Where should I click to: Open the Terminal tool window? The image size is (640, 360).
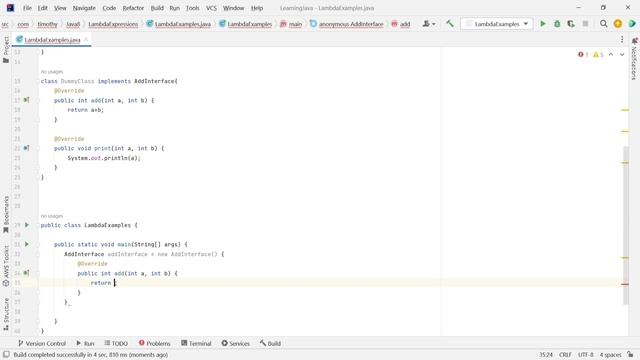coord(196,343)
